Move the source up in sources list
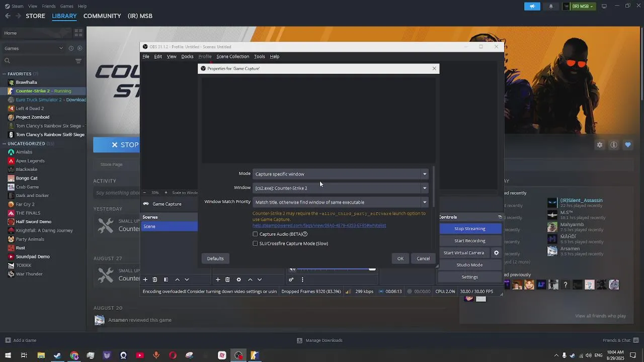The image size is (644, 362). (250, 280)
